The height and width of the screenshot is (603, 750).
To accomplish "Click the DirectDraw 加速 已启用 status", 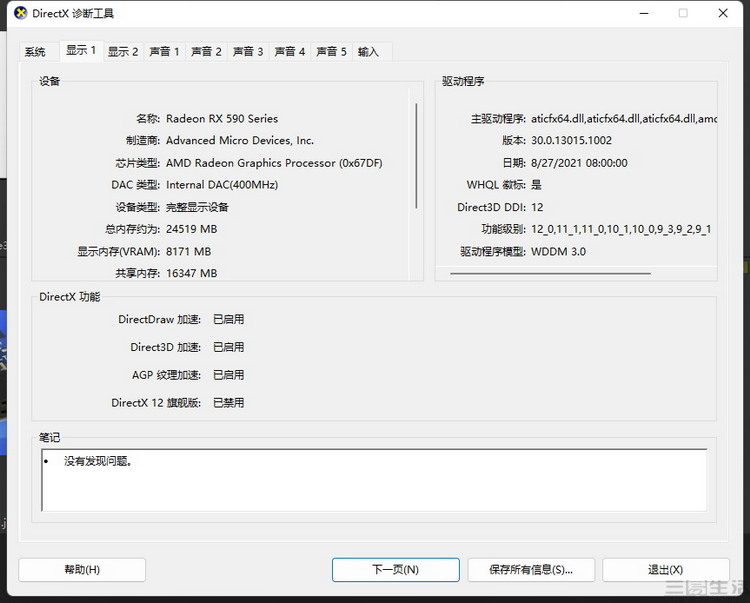I will click(x=229, y=319).
